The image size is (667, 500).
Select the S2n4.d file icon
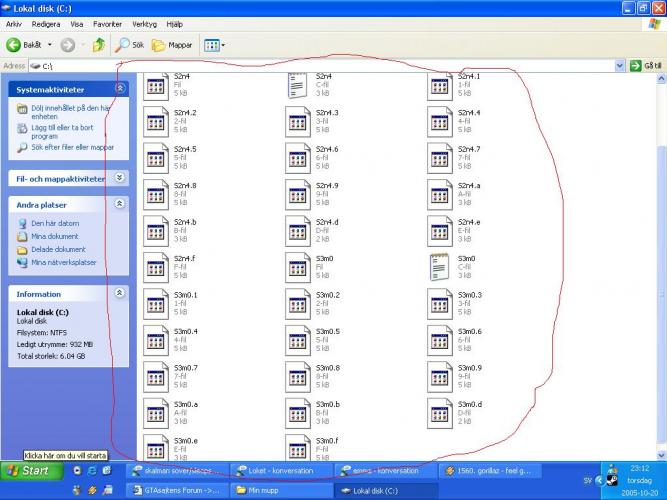tap(298, 231)
